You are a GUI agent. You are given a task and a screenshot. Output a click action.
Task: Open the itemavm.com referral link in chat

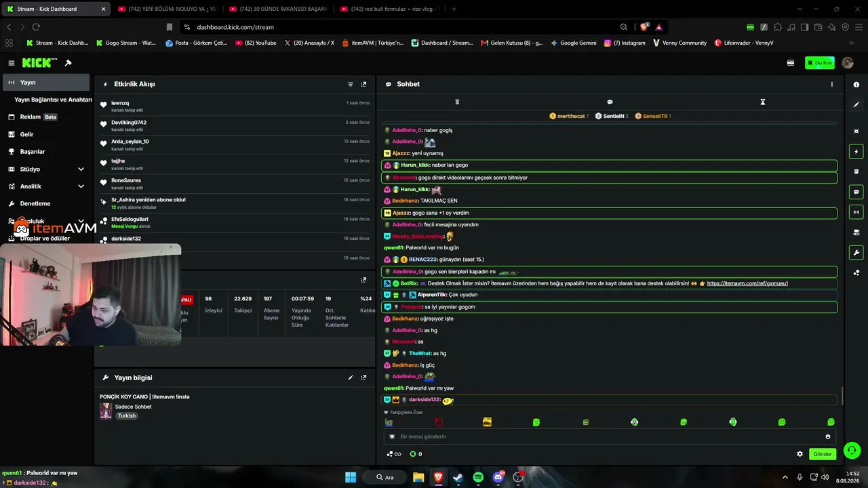click(x=747, y=283)
